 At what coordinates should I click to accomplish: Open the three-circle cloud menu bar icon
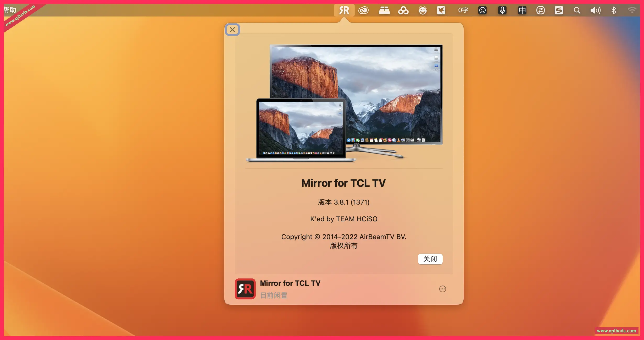(x=403, y=10)
